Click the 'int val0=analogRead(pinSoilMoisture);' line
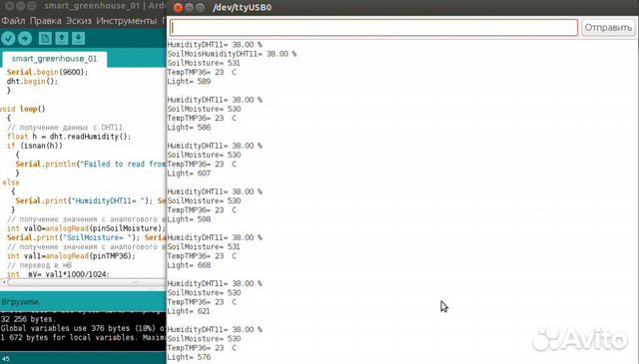Viewport: 639px width, 364px height. click(x=86, y=228)
